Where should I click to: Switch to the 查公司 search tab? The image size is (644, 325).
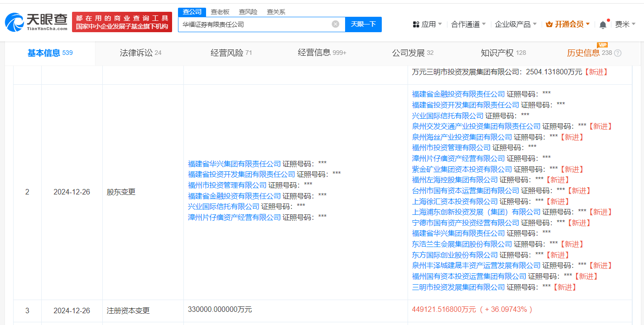(192, 12)
